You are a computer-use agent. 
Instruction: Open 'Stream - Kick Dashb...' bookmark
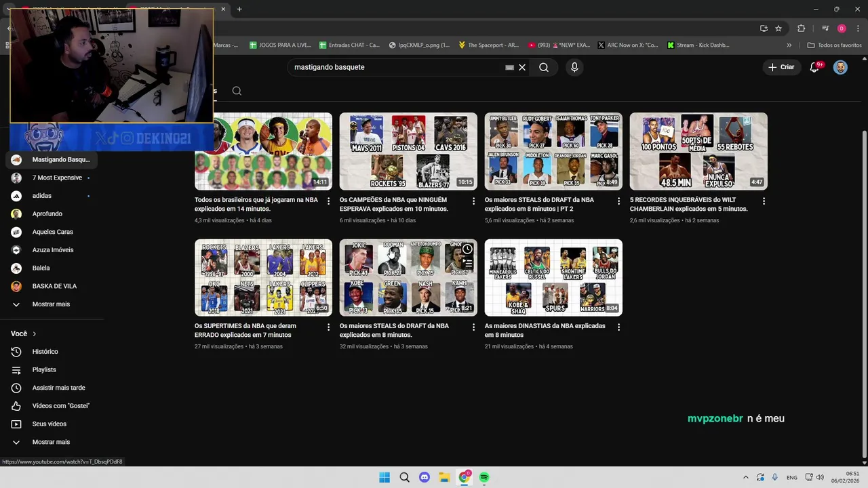coord(698,45)
